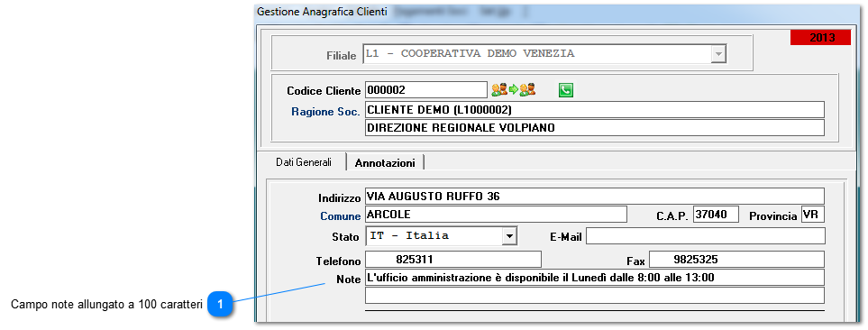Click the red 2013 year indicator
Screen dimensions: 868x330
tap(820, 38)
